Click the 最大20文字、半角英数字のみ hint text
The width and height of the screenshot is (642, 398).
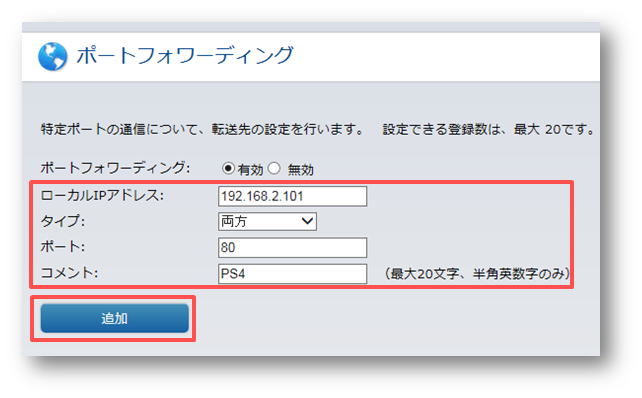point(477,274)
